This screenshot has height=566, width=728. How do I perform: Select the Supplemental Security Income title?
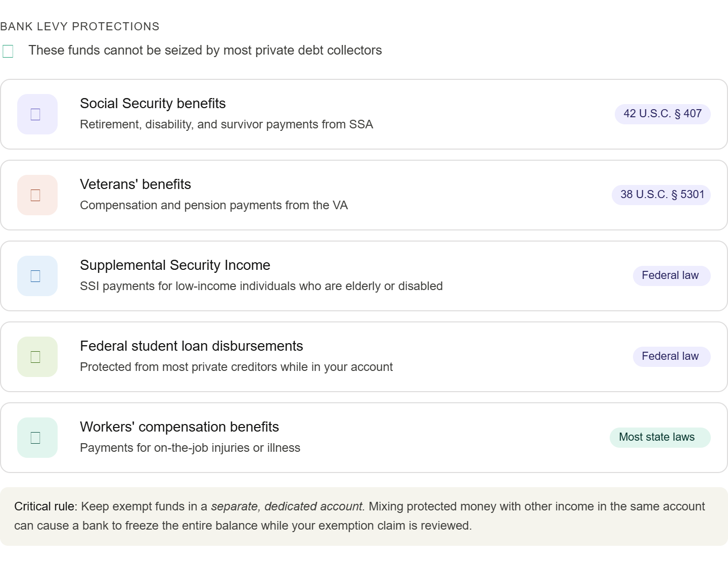coord(175,265)
